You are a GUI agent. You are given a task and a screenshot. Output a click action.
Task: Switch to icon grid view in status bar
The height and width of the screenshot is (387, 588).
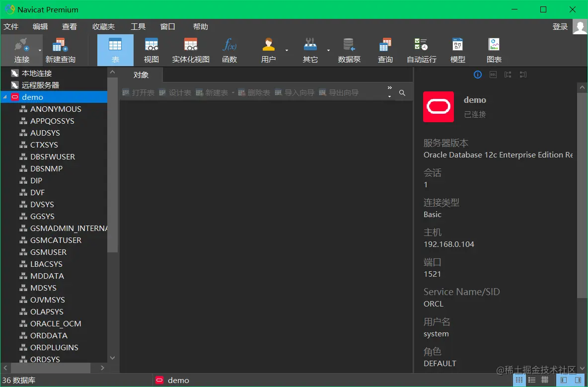(519, 380)
